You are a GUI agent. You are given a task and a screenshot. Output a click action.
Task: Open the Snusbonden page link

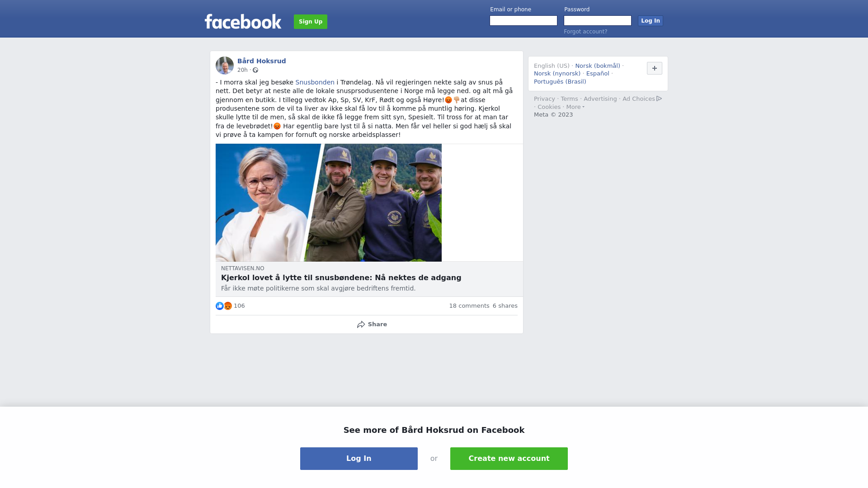315,82
